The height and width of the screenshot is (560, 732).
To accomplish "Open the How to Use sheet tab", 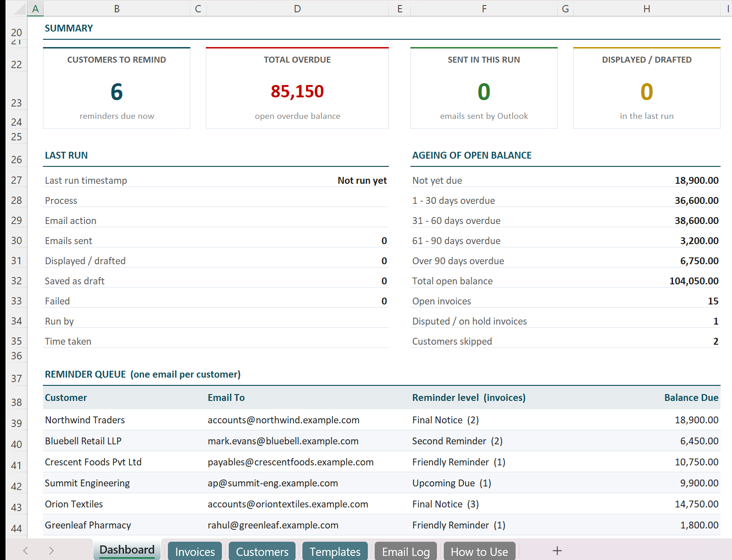I will tap(479, 551).
